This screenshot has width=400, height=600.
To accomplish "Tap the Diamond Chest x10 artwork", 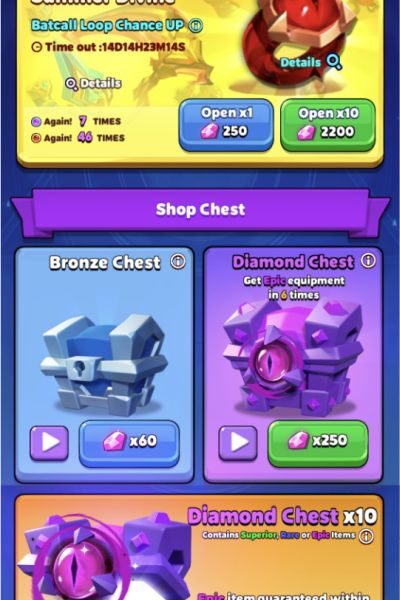I will (103, 557).
